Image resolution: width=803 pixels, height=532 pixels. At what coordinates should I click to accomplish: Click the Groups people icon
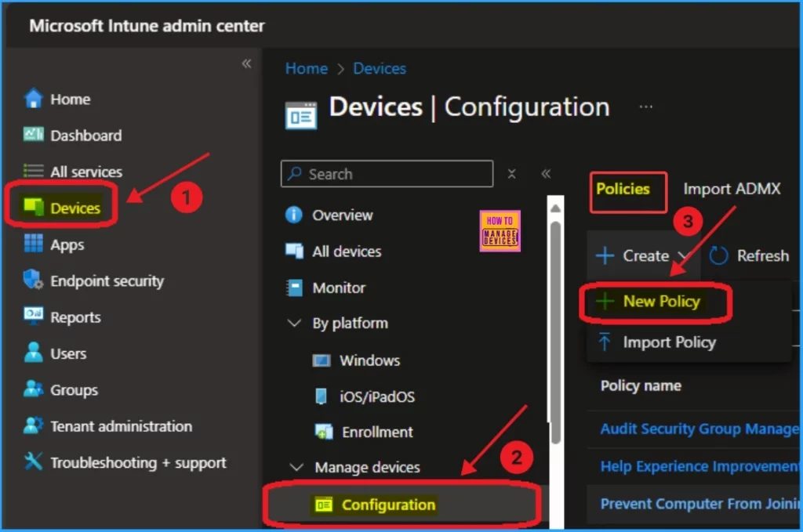click(33, 389)
